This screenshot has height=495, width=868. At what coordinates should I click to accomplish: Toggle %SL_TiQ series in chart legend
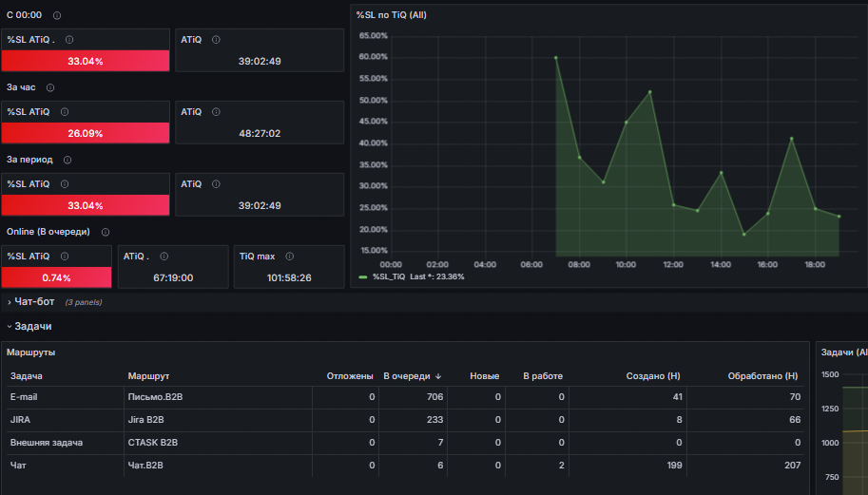[389, 276]
